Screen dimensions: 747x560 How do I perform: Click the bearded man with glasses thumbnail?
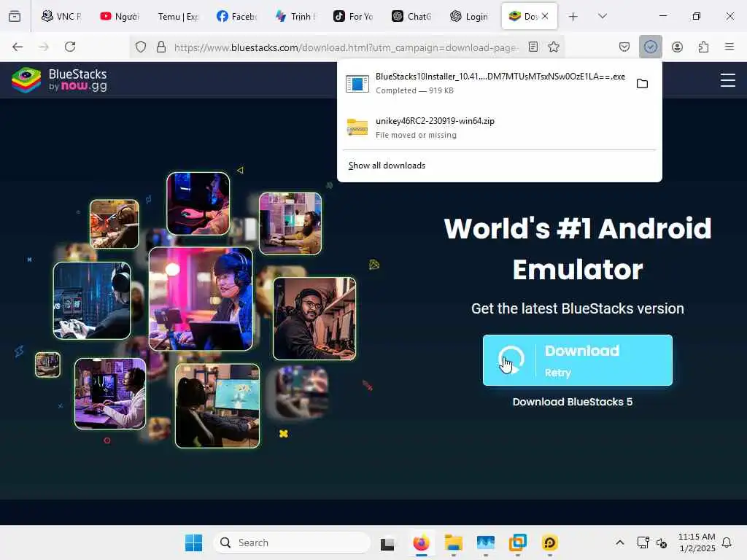coord(314,319)
